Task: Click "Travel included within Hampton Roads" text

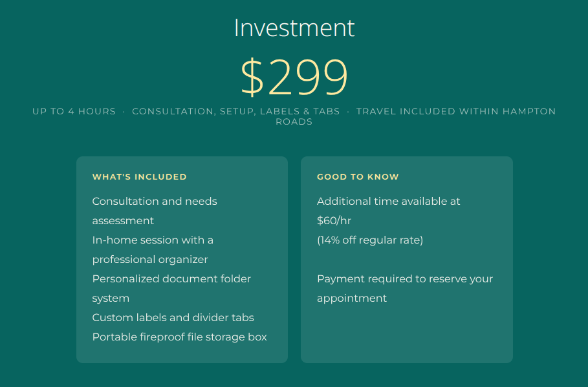Action: (455, 111)
